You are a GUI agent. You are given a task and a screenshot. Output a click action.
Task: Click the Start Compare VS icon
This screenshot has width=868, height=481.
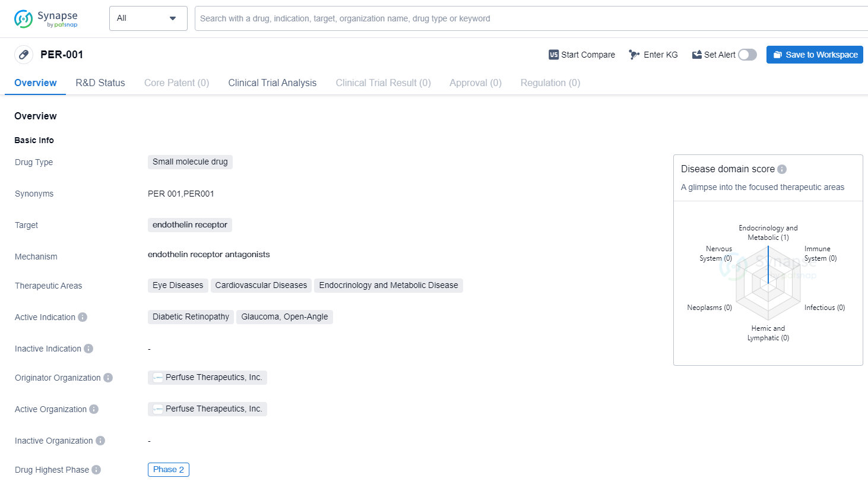coord(553,55)
